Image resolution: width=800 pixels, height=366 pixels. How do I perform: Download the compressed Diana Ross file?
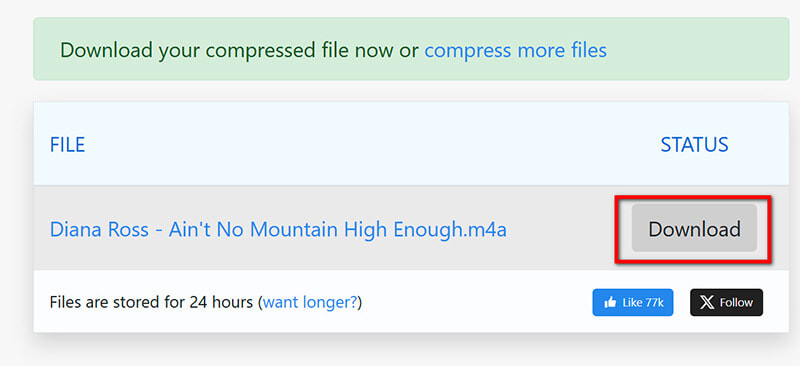coord(694,228)
